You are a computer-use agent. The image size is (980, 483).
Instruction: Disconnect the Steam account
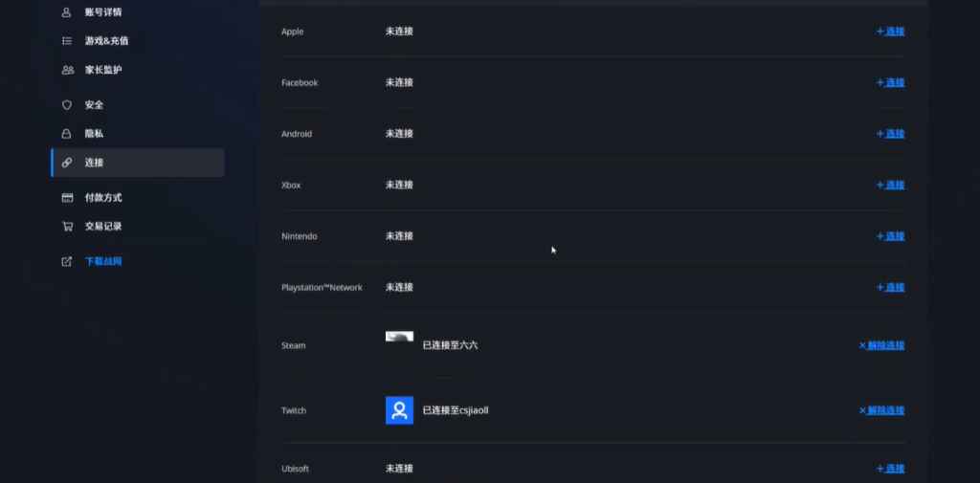[x=882, y=345]
